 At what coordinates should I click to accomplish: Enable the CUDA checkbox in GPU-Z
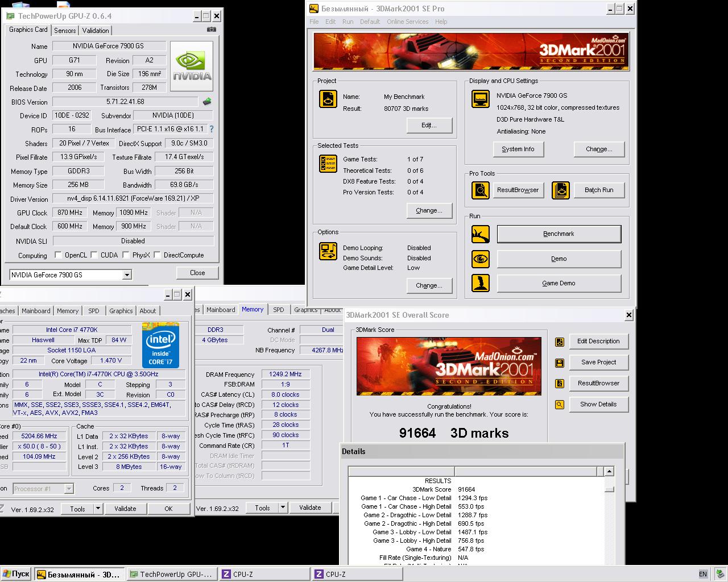pos(94,255)
